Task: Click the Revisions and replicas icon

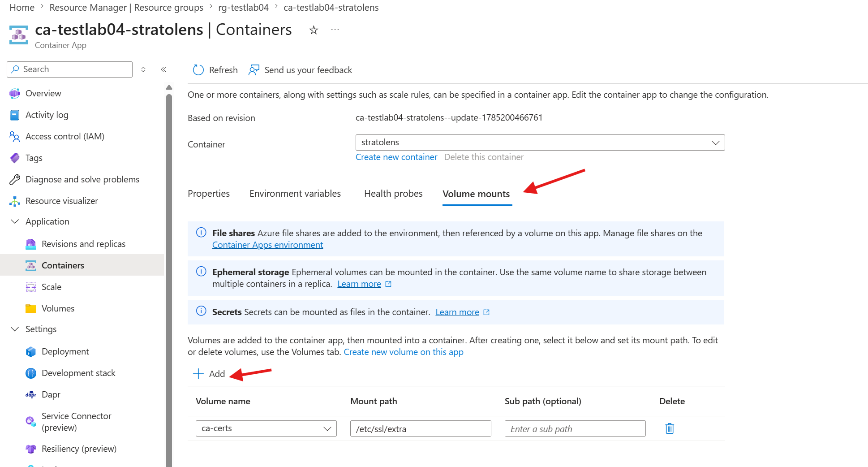Action: [31, 244]
